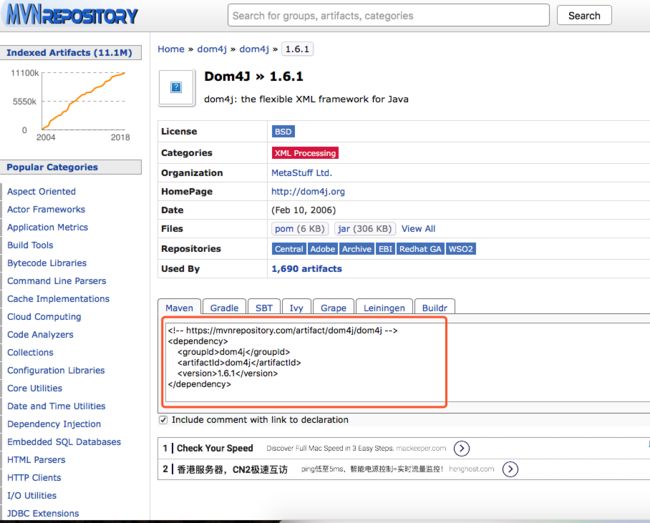This screenshot has width=650, height=523.
Task: Click Indexed Artifacts (11.1M) header
Action: (x=69, y=53)
